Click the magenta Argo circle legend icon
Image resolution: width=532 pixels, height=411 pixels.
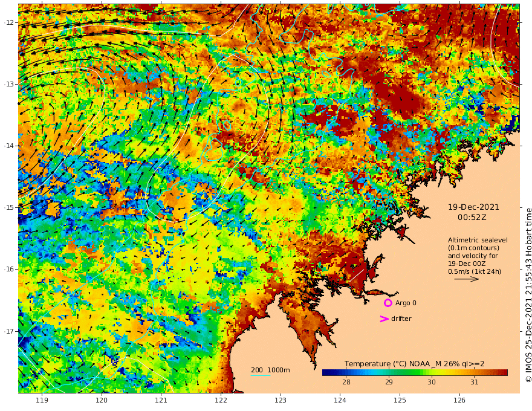click(x=388, y=303)
